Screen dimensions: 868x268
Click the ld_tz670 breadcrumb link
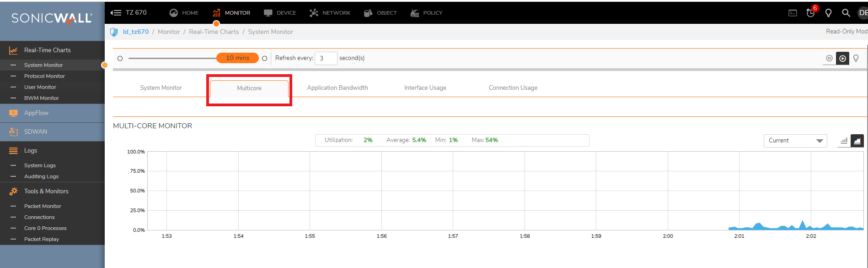(x=136, y=32)
